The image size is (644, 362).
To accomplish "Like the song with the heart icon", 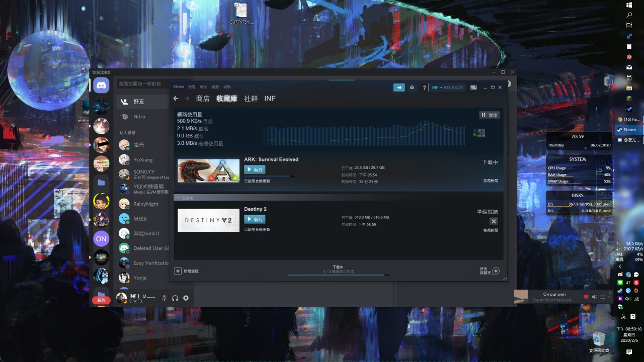I will (586, 297).
